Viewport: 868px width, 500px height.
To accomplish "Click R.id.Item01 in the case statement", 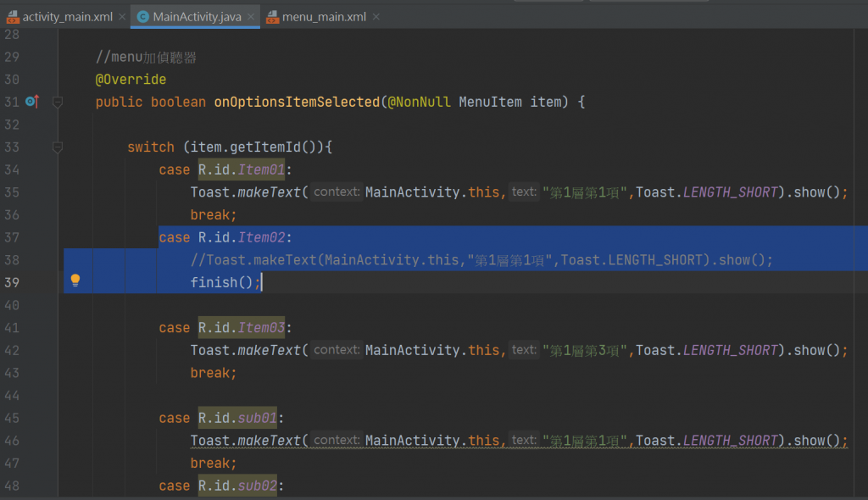I will tap(242, 169).
